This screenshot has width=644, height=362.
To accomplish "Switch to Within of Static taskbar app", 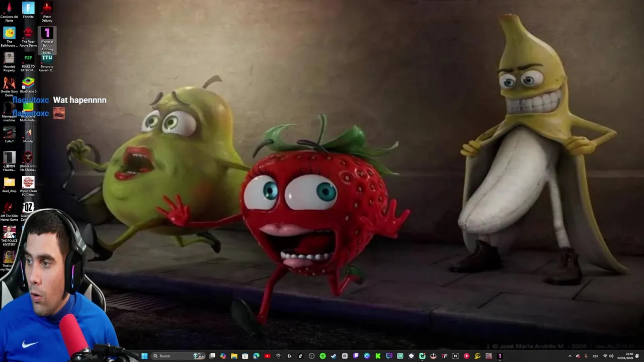I will 500,356.
